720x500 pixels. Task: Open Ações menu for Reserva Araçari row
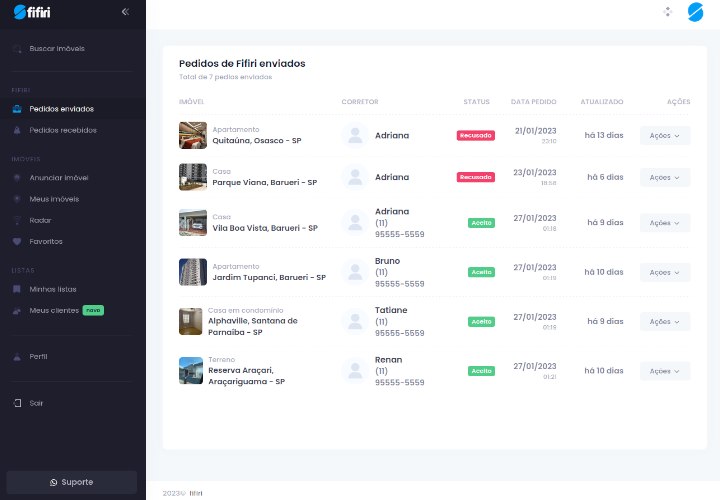665,371
